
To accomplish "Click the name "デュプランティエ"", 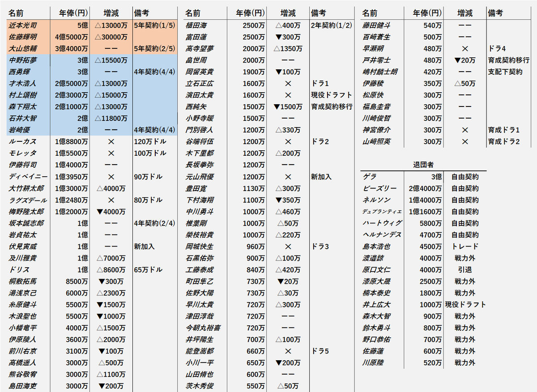I will coord(382,212).
